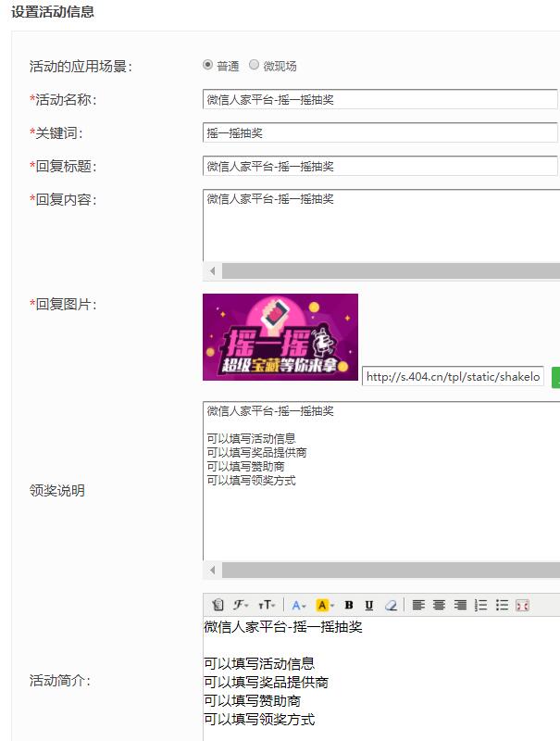The height and width of the screenshot is (741, 560).
Task: Center align text in editor
Action: pyautogui.click(x=439, y=605)
